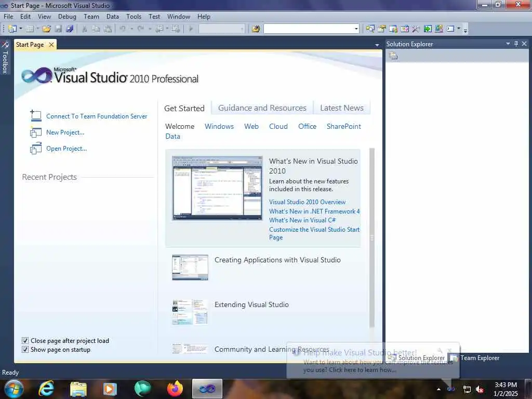Image resolution: width=532 pixels, height=399 pixels.
Task: Click the Extending Visual Studio thumbnail
Action: (190, 312)
